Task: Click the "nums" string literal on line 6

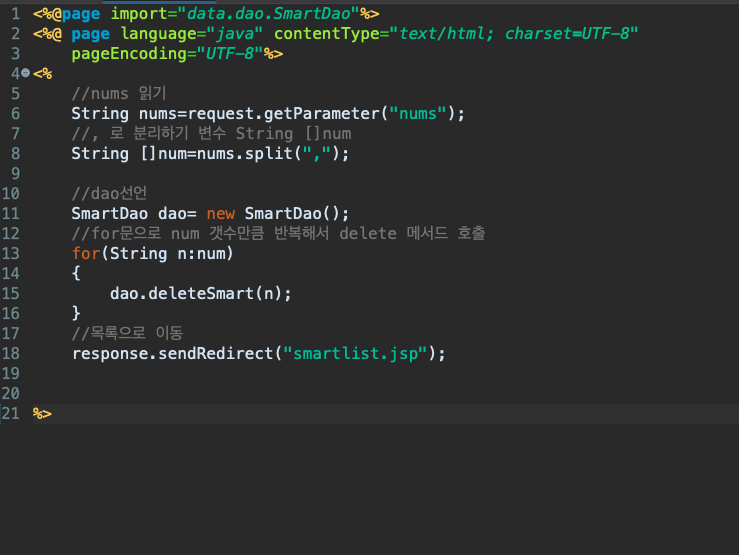Action: coord(418,114)
